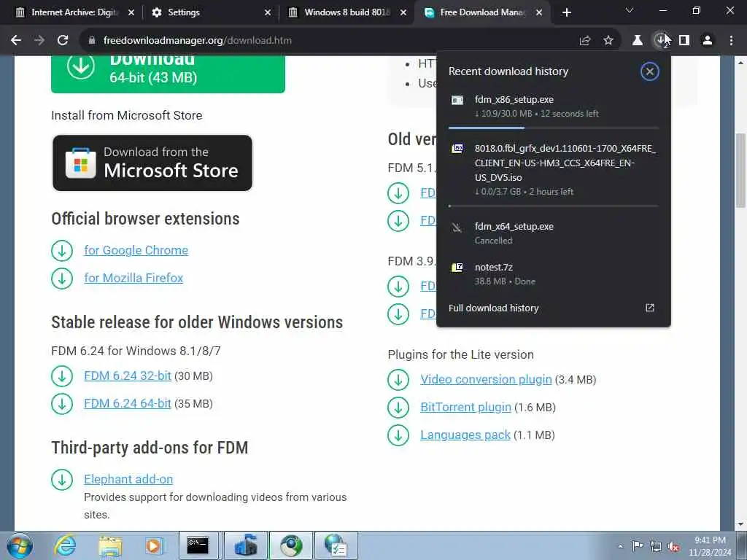Image resolution: width=747 pixels, height=560 pixels.
Task: Close the Settings tab
Action: pos(268,12)
